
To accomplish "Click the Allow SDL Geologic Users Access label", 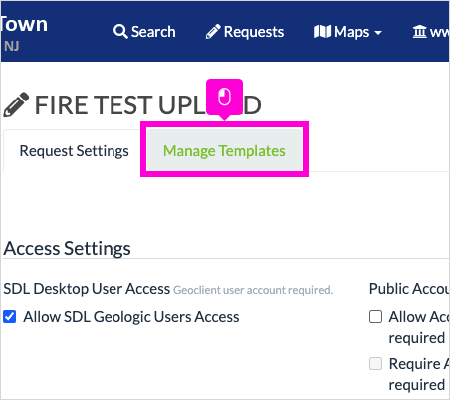I will click(x=131, y=317).
